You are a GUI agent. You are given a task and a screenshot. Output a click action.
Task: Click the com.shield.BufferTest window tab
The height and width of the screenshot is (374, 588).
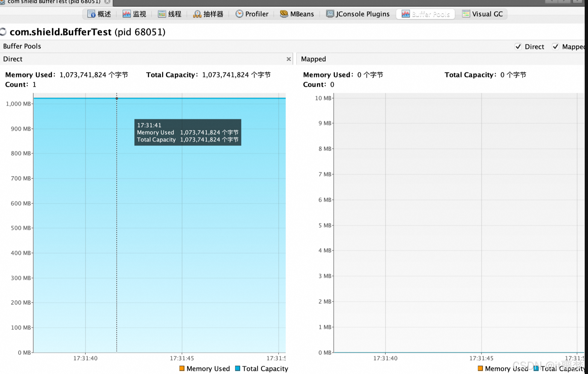click(54, 2)
